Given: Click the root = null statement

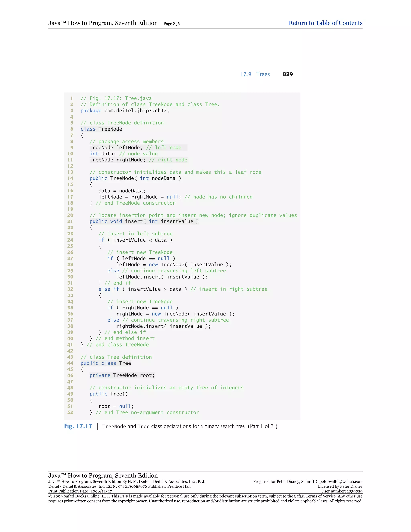Looking at the screenshot, I should [x=116, y=406].
